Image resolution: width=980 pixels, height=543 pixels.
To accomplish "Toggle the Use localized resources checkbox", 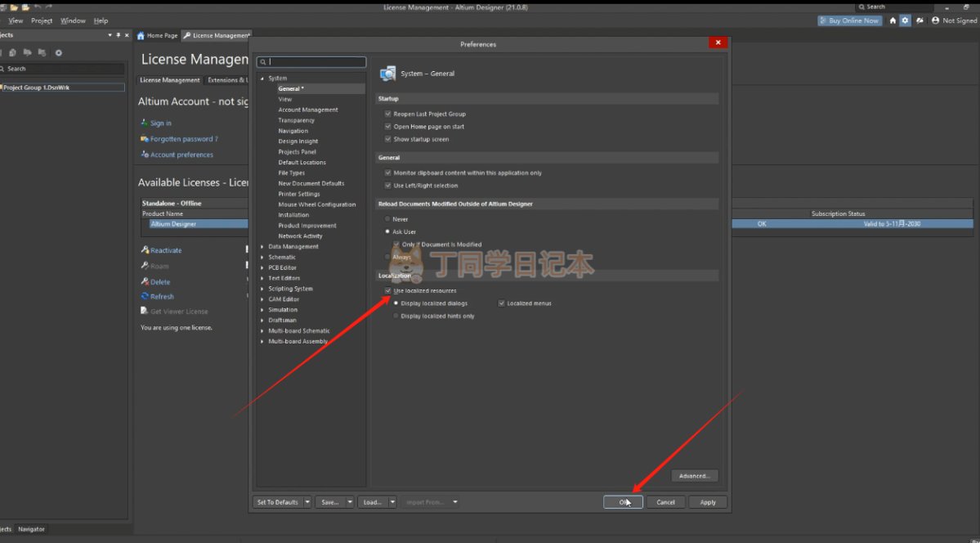I will tap(387, 291).
